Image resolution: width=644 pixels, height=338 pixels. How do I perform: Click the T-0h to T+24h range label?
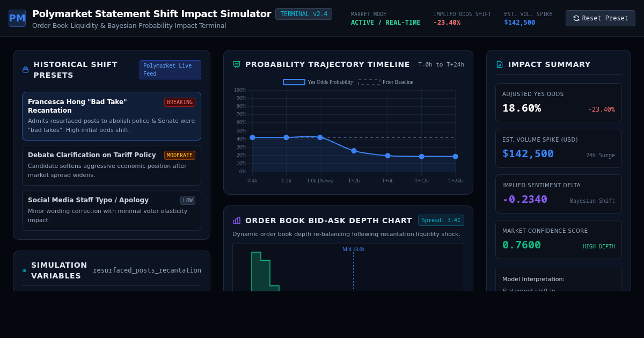tap(441, 64)
